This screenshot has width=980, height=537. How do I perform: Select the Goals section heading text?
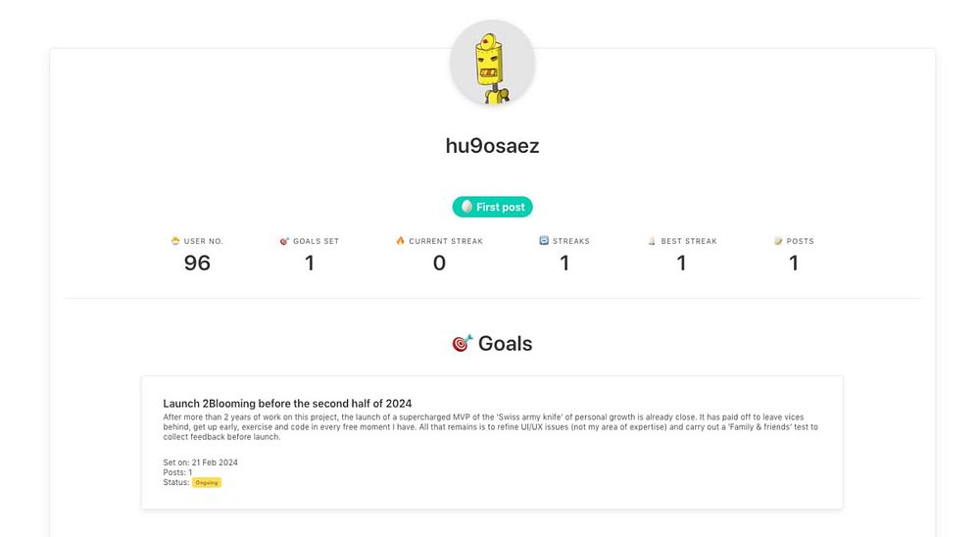coord(505,344)
